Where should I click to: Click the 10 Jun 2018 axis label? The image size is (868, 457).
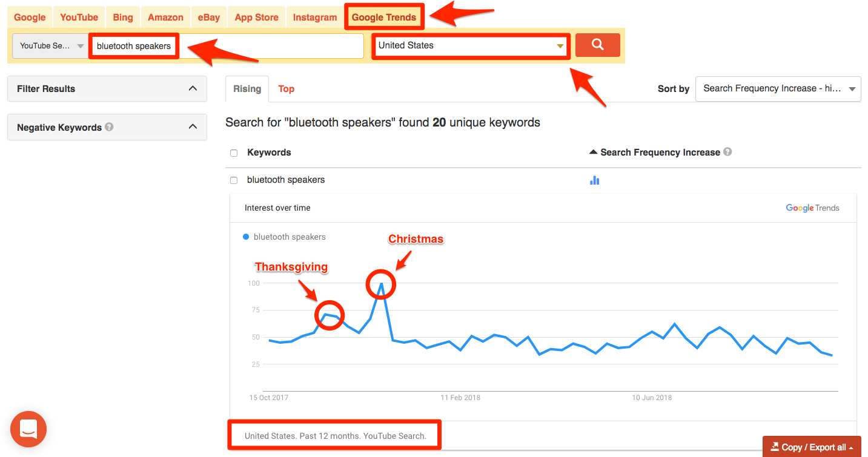pos(652,398)
